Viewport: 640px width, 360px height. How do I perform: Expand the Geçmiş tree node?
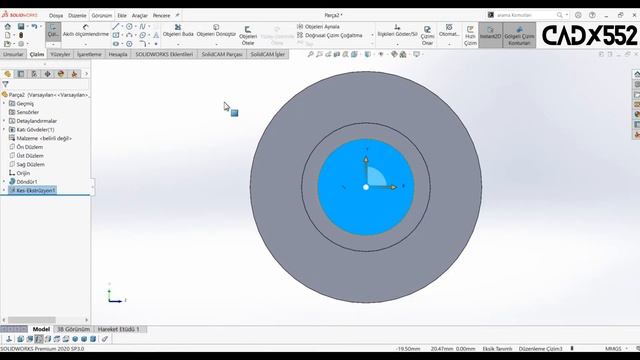(4, 104)
